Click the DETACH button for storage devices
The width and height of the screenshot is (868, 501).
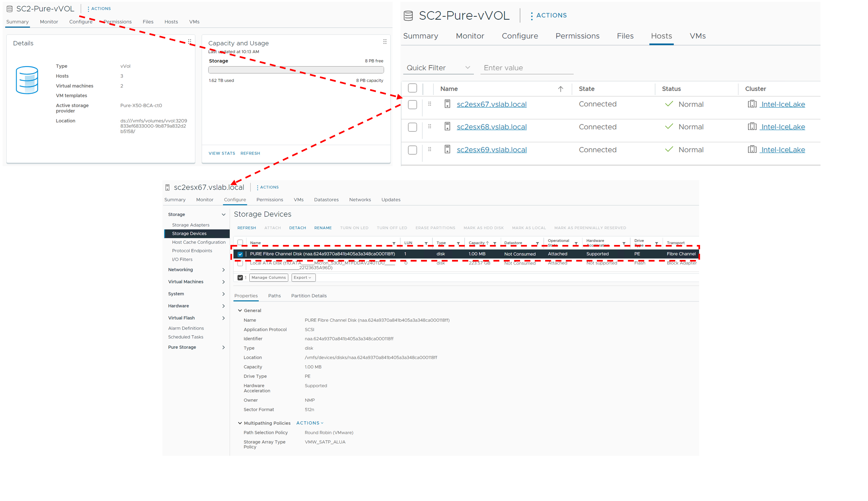point(297,228)
